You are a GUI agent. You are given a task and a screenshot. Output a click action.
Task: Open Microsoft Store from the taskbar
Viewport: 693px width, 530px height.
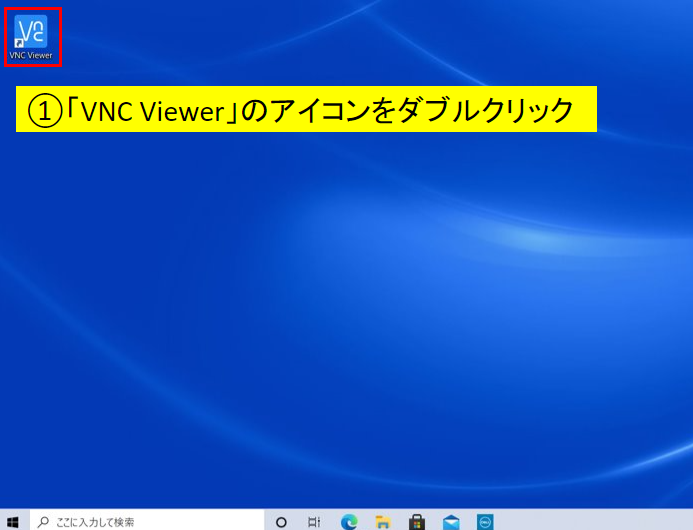click(x=417, y=521)
